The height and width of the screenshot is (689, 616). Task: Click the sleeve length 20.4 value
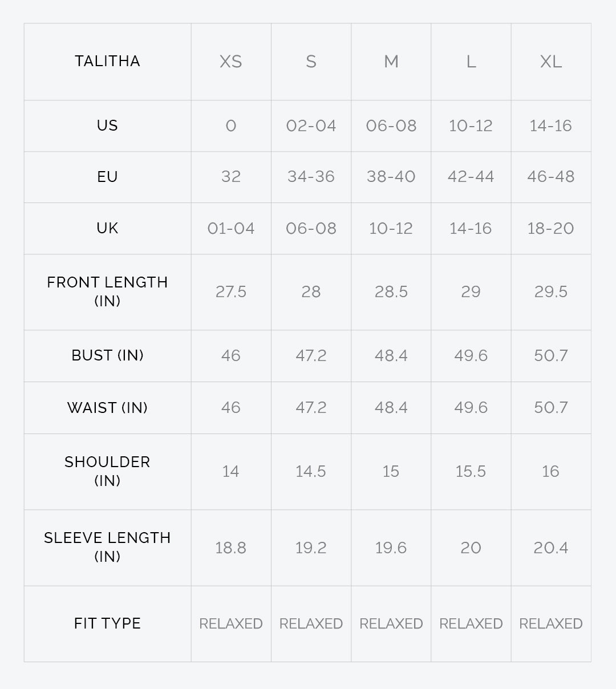tap(551, 548)
